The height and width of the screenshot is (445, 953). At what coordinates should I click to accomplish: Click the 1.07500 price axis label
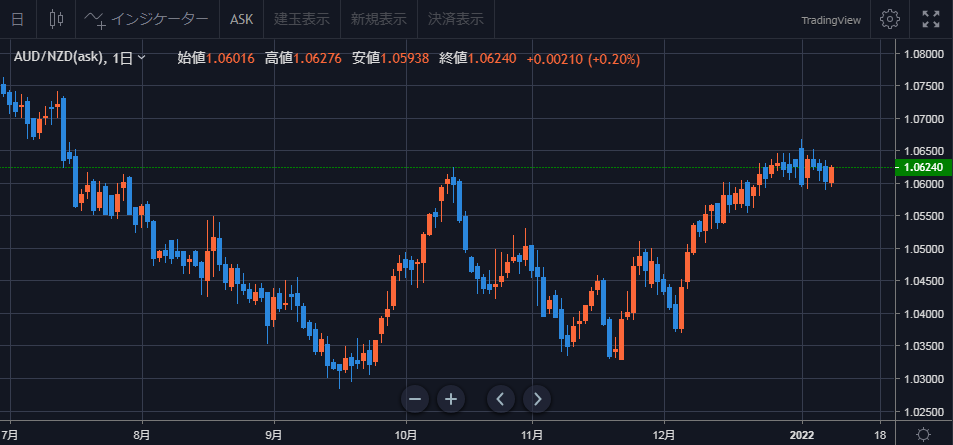coord(923,86)
